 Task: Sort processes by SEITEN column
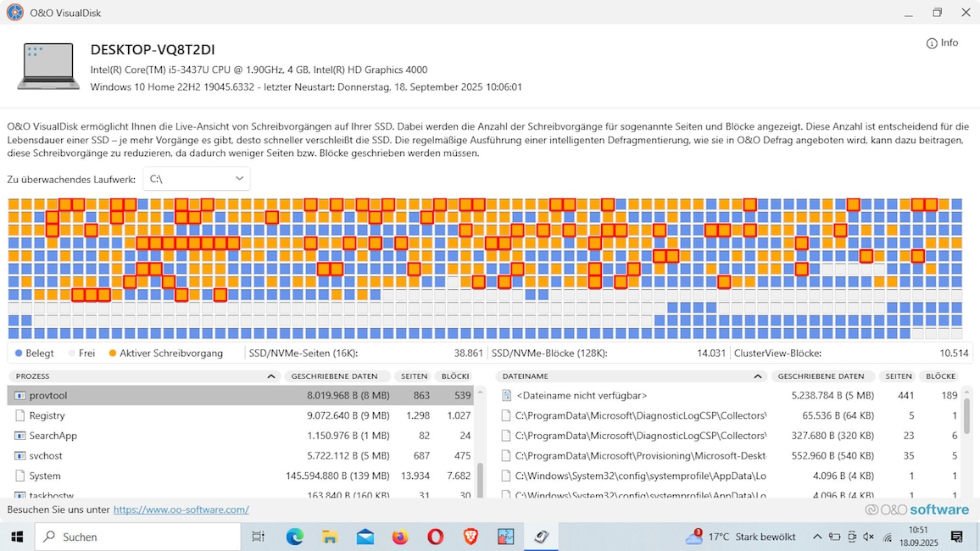click(x=414, y=376)
